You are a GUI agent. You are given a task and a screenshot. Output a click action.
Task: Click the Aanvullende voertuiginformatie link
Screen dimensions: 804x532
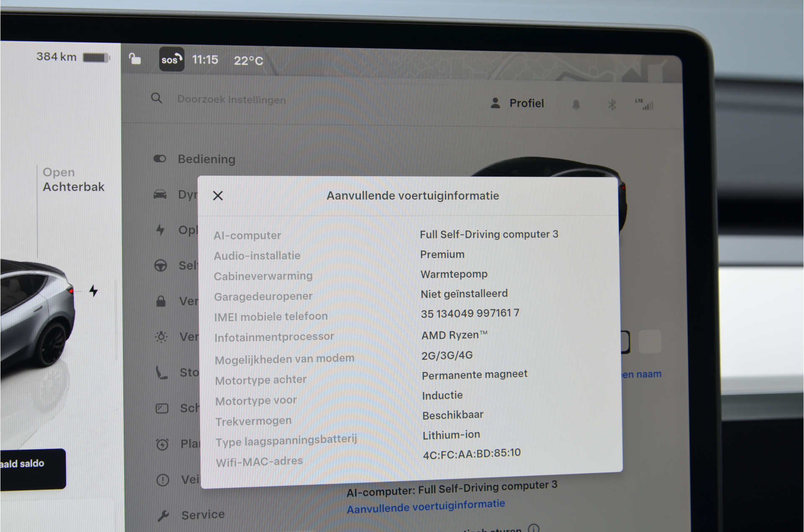click(426, 506)
